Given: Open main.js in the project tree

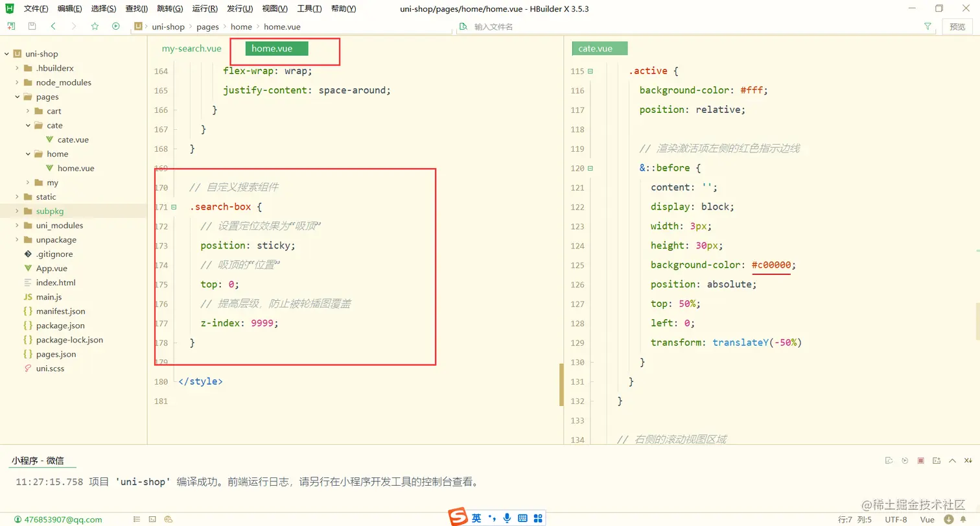Looking at the screenshot, I should point(49,297).
